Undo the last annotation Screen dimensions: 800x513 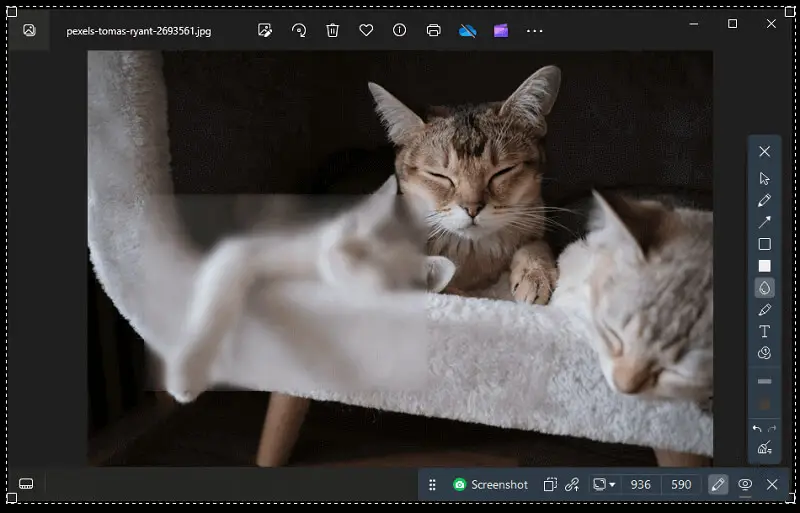(x=757, y=429)
